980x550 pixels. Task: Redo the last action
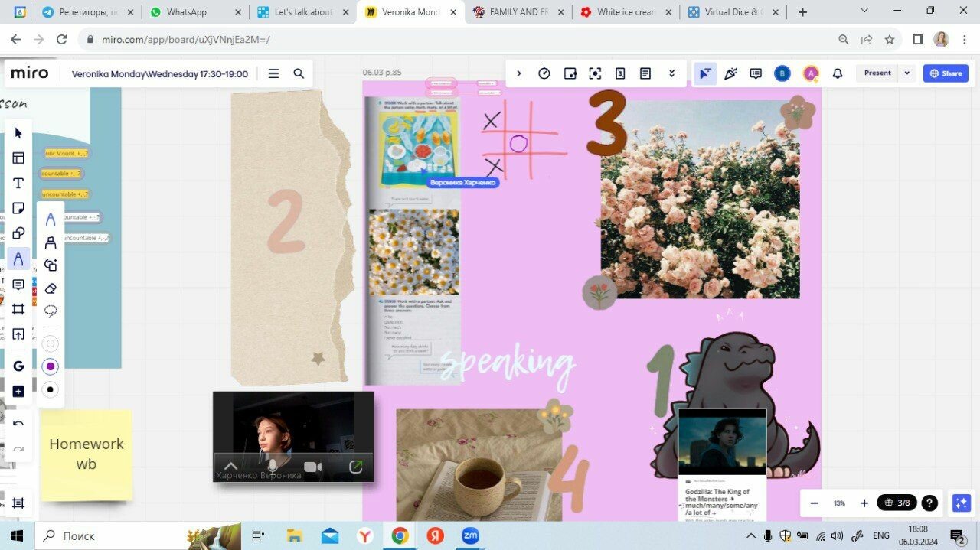click(18, 449)
